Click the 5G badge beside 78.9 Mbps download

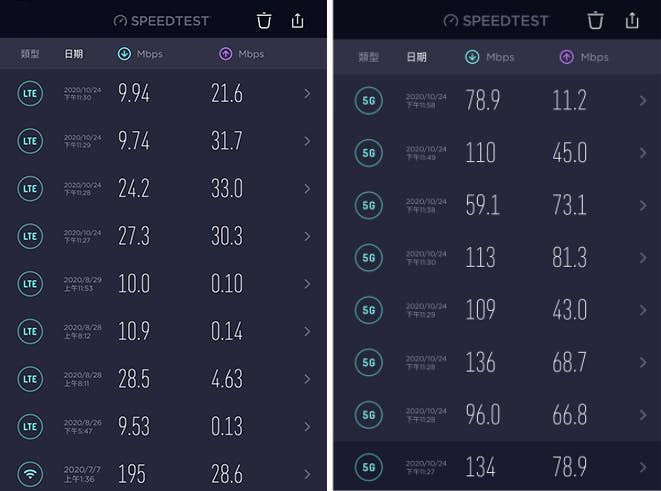tap(369, 101)
